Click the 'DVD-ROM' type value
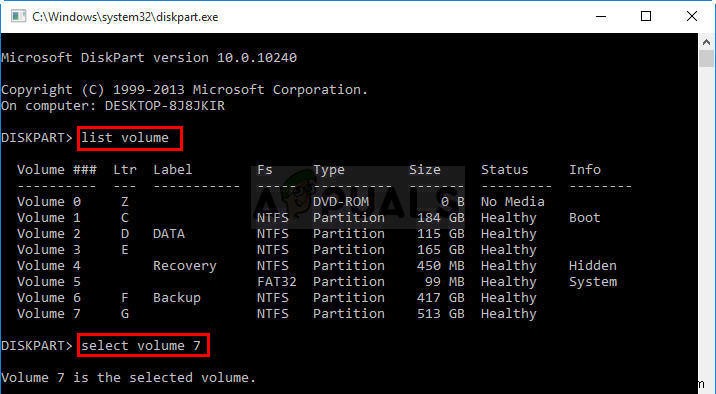The height and width of the screenshot is (394, 716). pos(341,202)
